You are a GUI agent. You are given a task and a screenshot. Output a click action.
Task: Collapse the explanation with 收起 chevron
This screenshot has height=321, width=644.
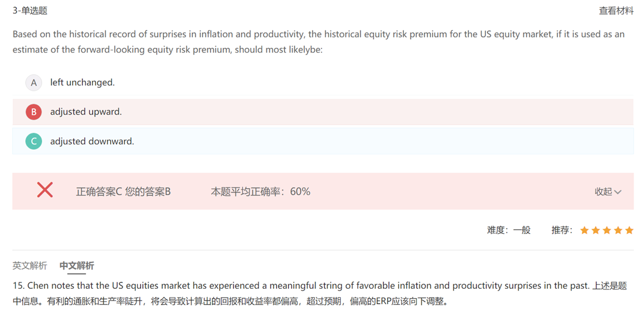(x=618, y=192)
